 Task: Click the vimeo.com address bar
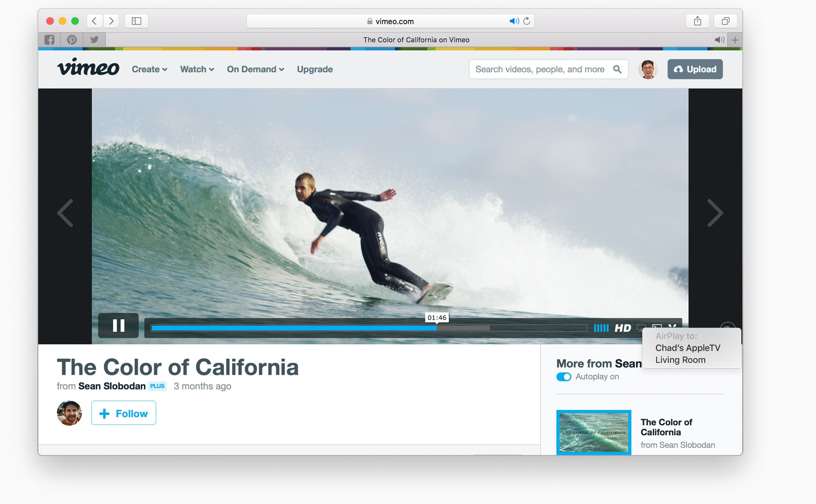point(390,21)
